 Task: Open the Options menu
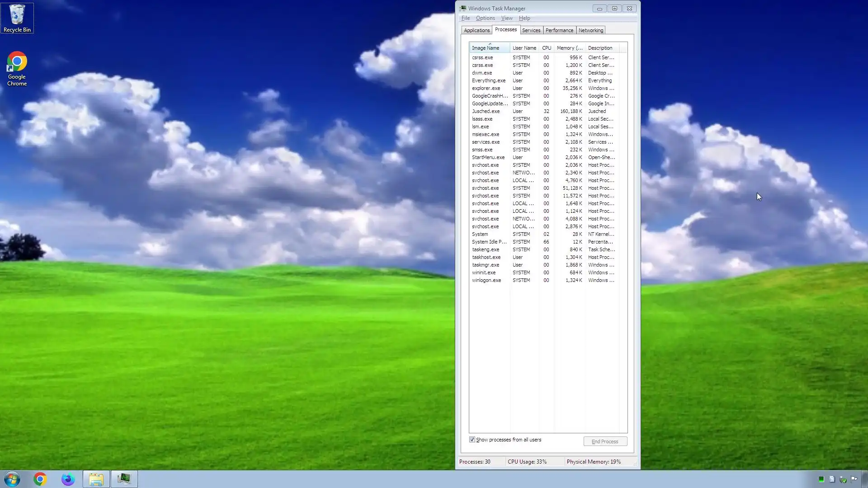(485, 18)
